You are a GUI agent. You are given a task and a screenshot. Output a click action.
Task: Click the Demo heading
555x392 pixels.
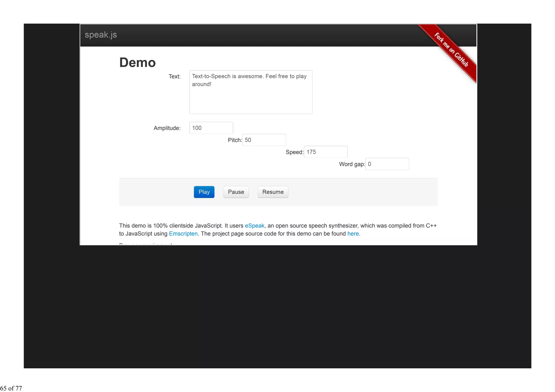coord(137,63)
